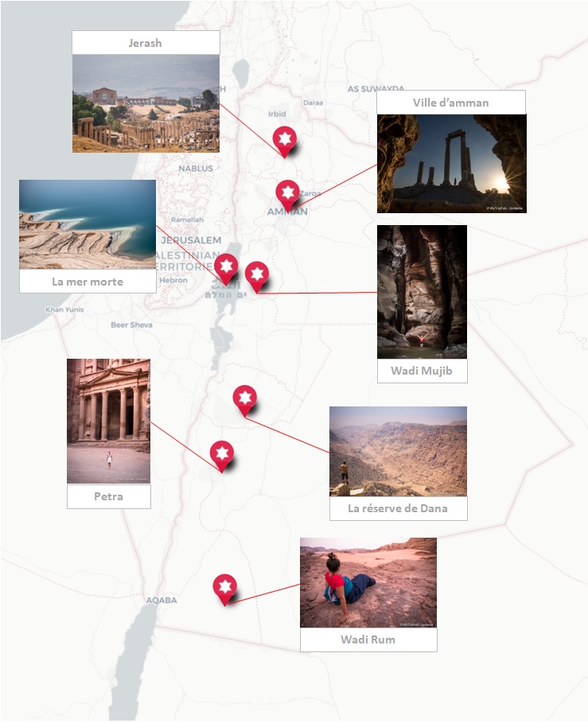Click the Jerash map pin marker
The height and width of the screenshot is (723, 588).
pyautogui.click(x=285, y=141)
